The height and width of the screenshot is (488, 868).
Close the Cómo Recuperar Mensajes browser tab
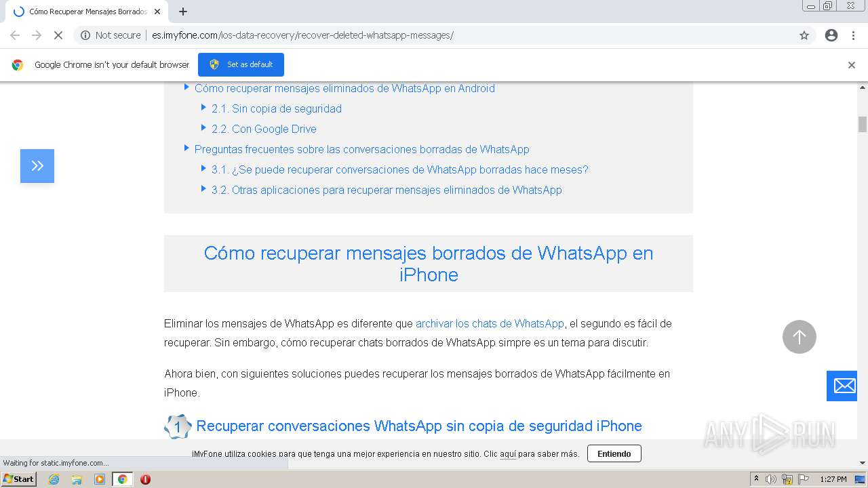pyautogui.click(x=157, y=12)
